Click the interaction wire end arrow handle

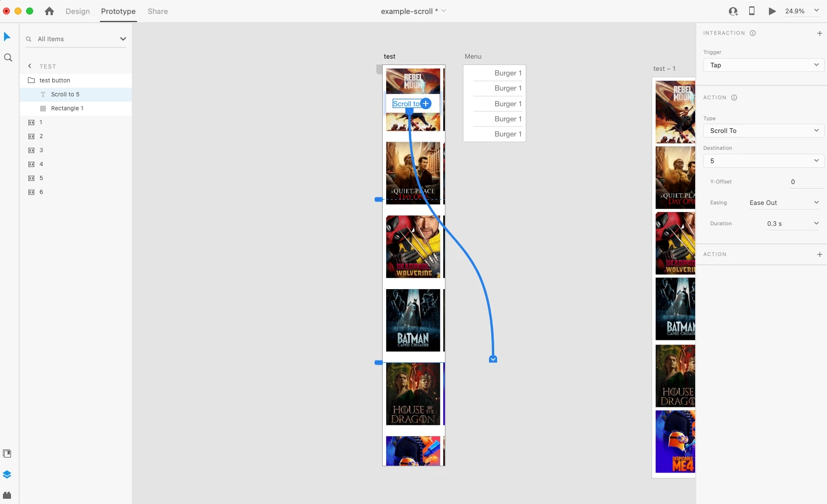(x=493, y=359)
